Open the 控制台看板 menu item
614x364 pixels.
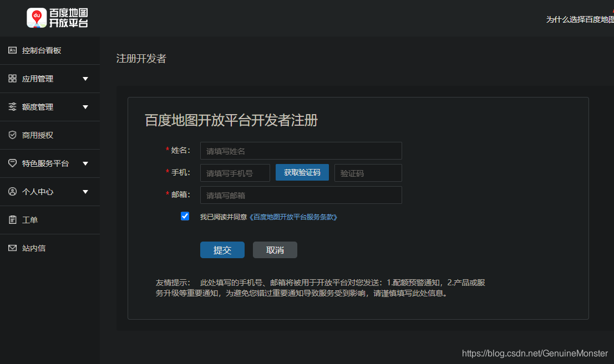pyautogui.click(x=50, y=50)
